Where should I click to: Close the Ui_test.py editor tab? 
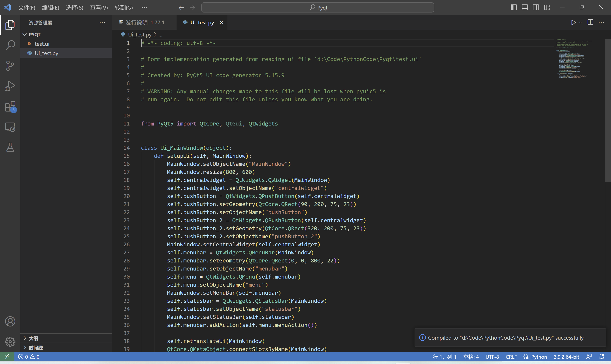coord(221,22)
